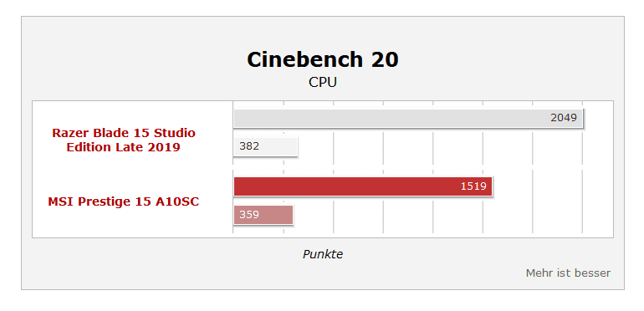
Task: Select the red 1519 score bar
Action: [363, 186]
